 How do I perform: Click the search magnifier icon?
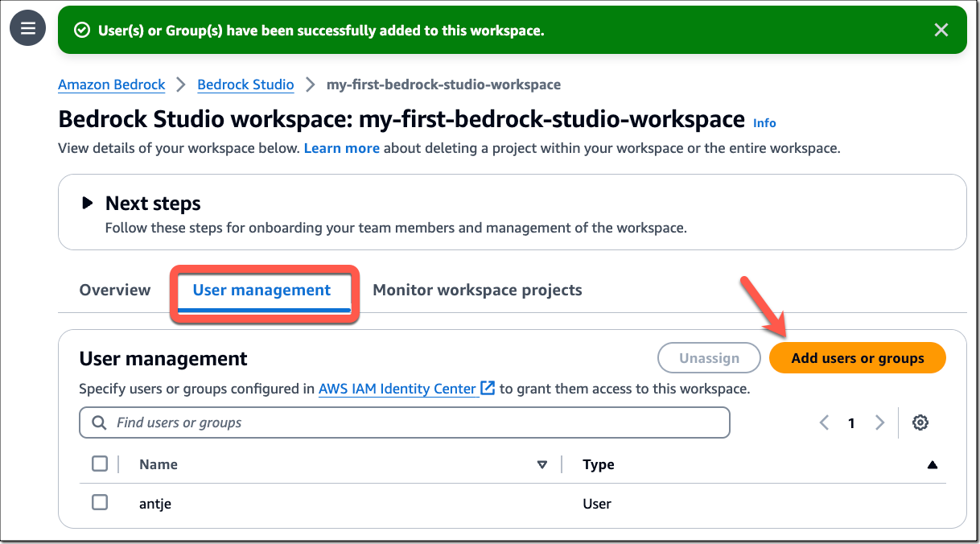coord(98,422)
